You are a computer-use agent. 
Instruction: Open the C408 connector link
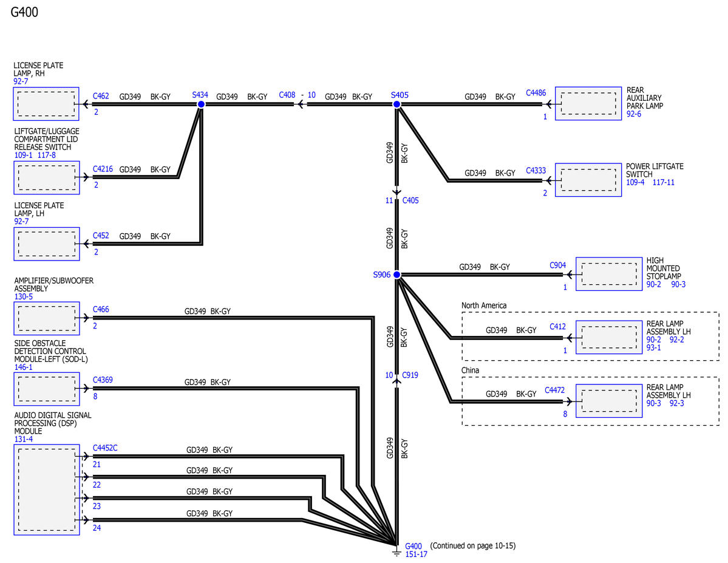[x=287, y=95]
